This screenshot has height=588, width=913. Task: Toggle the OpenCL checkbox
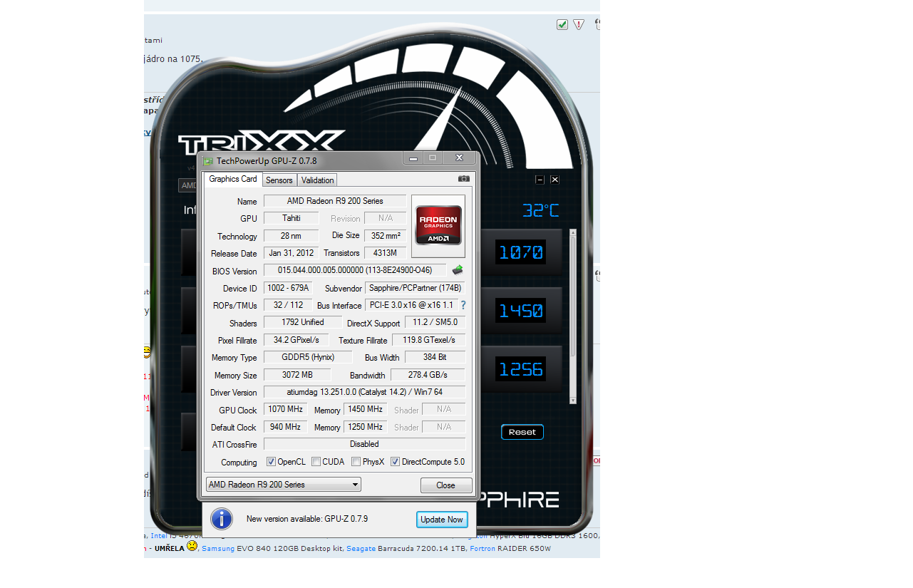(271, 462)
